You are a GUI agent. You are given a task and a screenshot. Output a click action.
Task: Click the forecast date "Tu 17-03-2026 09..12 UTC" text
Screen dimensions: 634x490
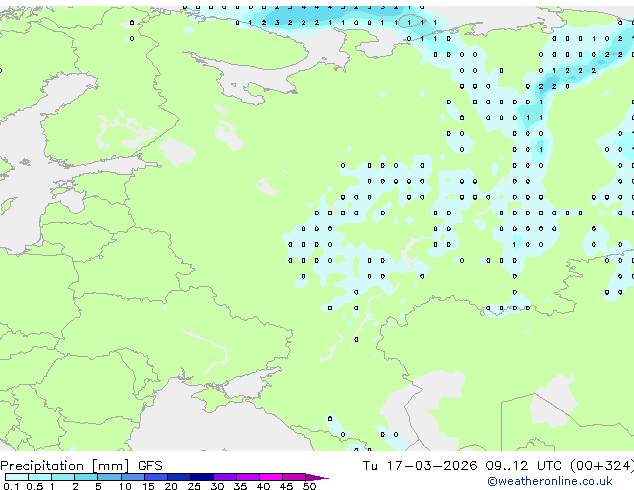tap(462, 466)
